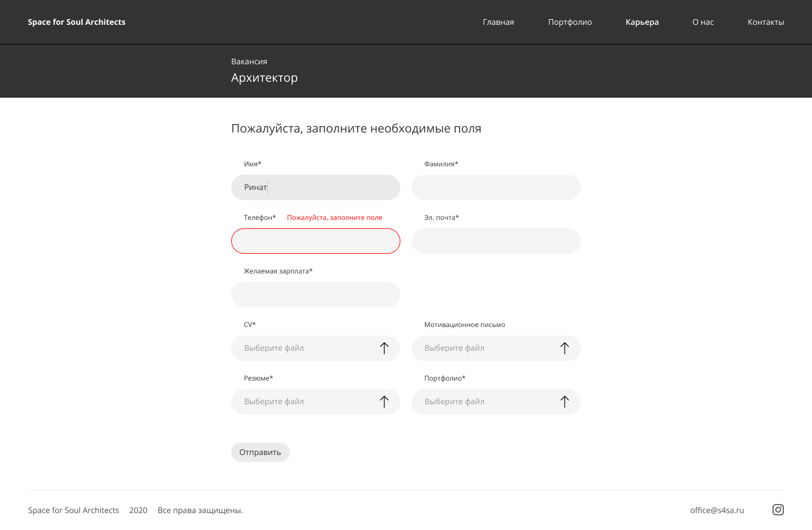
Task: Click the Space for Soul Architects logo link
Action: tap(77, 22)
